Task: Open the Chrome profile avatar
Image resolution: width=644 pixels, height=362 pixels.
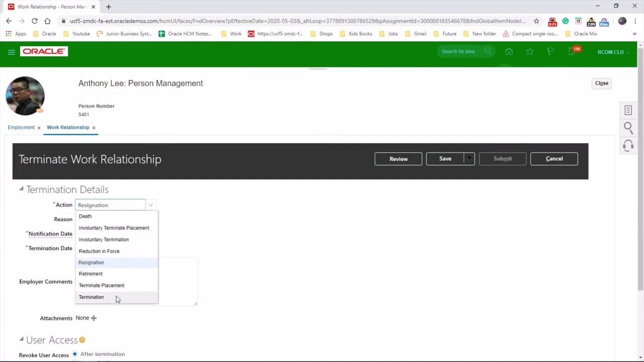Action: click(x=622, y=21)
